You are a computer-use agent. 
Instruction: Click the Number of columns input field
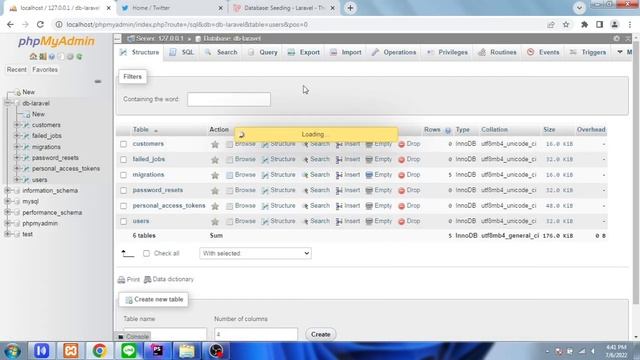[x=256, y=334]
